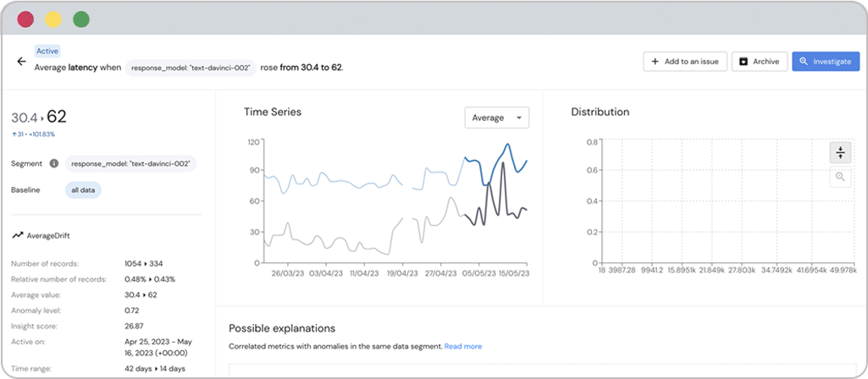
Task: Select the Time Series heading
Action: [x=273, y=112]
